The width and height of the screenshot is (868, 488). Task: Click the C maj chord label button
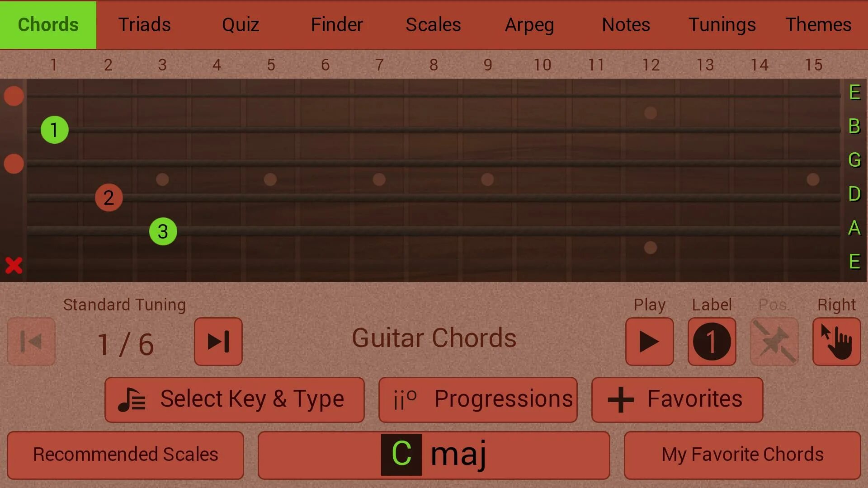[x=434, y=455]
